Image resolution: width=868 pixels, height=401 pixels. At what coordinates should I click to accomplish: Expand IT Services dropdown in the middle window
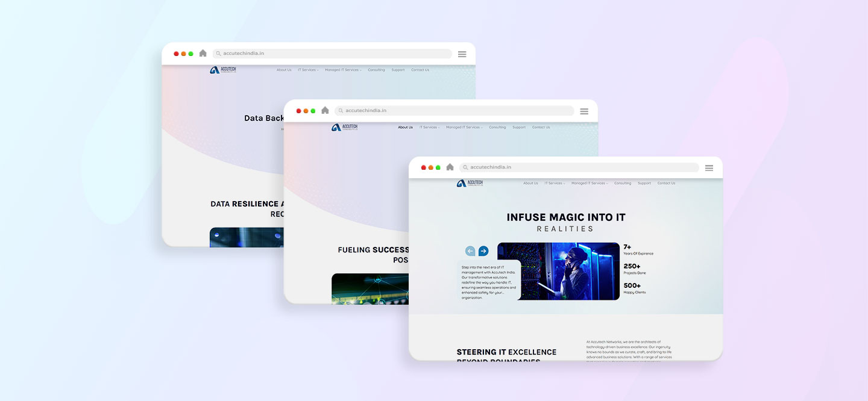(x=430, y=127)
